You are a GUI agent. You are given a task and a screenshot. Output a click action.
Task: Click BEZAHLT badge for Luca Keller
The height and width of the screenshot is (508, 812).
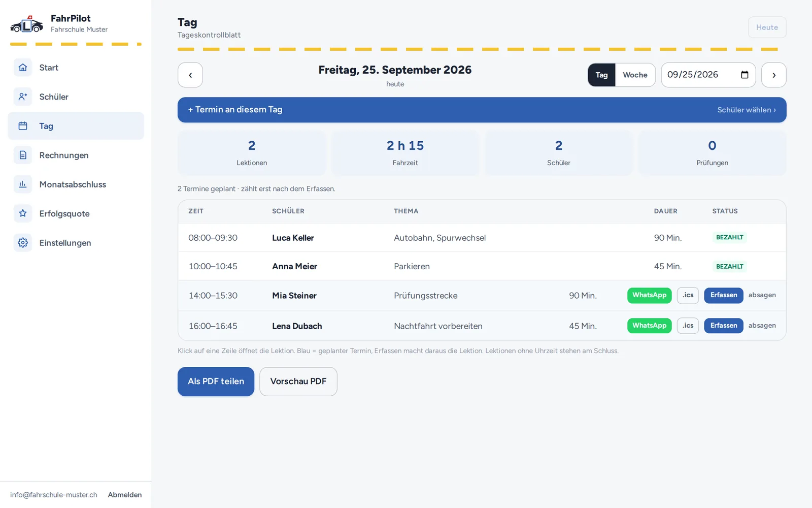(729, 237)
